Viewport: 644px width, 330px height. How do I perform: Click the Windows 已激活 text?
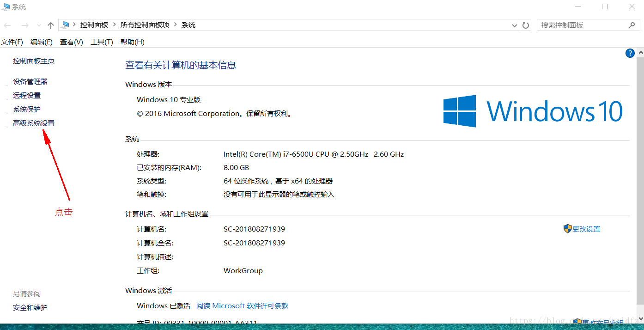pyautogui.click(x=164, y=306)
